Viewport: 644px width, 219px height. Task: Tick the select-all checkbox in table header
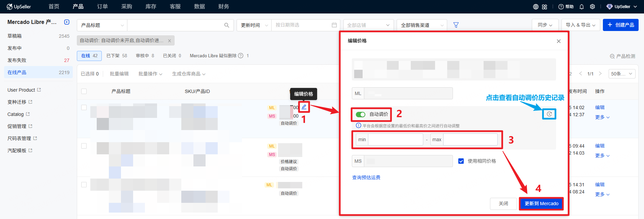point(84,91)
